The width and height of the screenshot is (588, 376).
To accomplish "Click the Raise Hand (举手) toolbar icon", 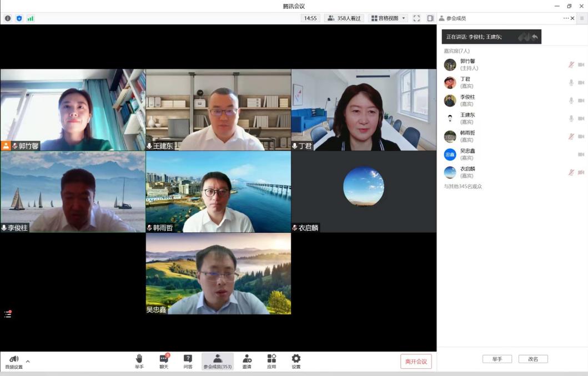I will click(139, 361).
